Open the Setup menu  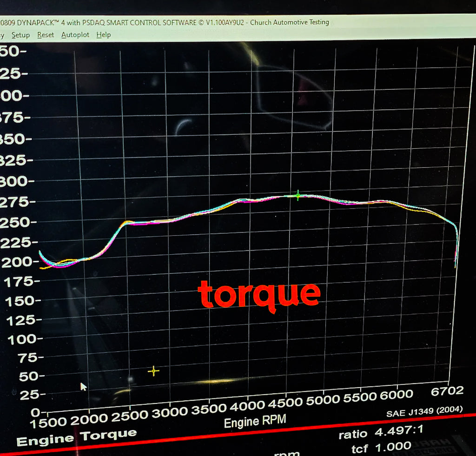click(20, 34)
